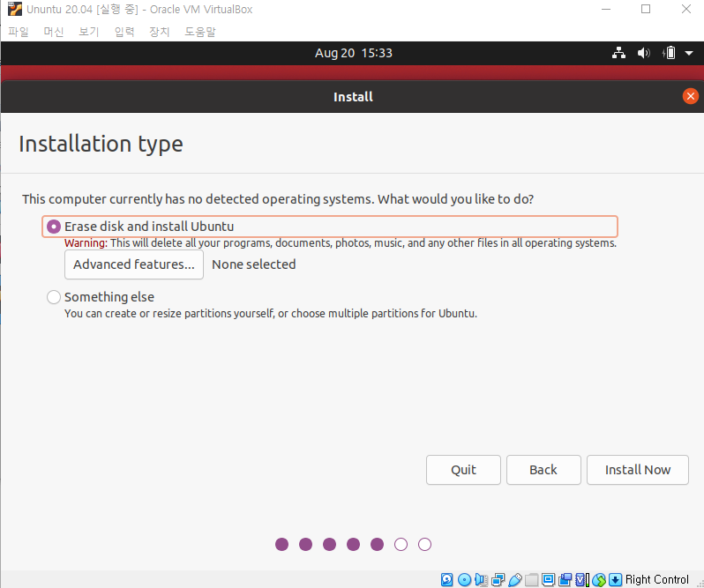The width and height of the screenshot is (704, 588).
Task: Click the Right Control host key label
Action: [656, 579]
